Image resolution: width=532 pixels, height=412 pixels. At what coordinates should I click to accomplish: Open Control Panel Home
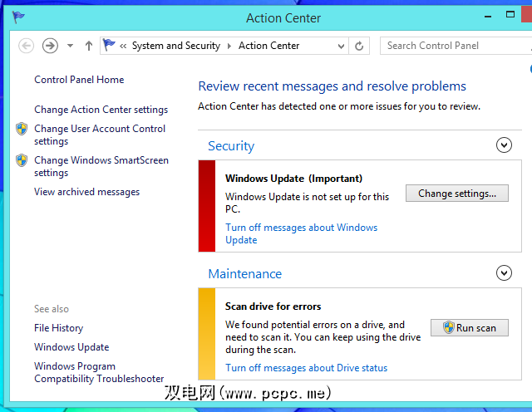click(79, 80)
